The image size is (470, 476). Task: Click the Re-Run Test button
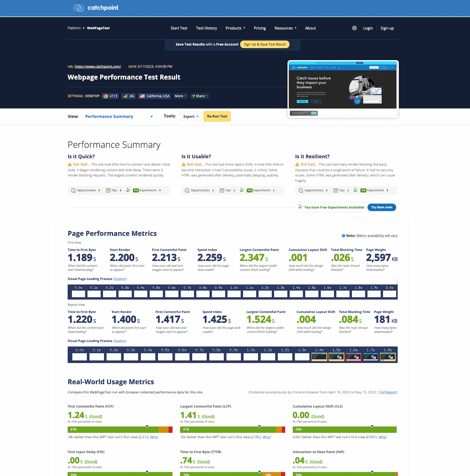pos(217,116)
